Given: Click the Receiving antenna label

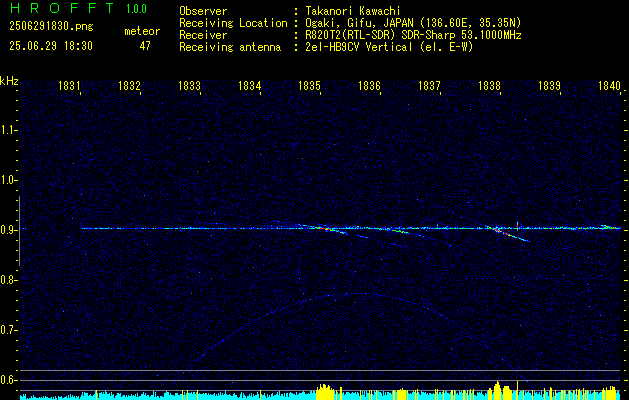Looking at the screenshot, I should click(230, 47).
